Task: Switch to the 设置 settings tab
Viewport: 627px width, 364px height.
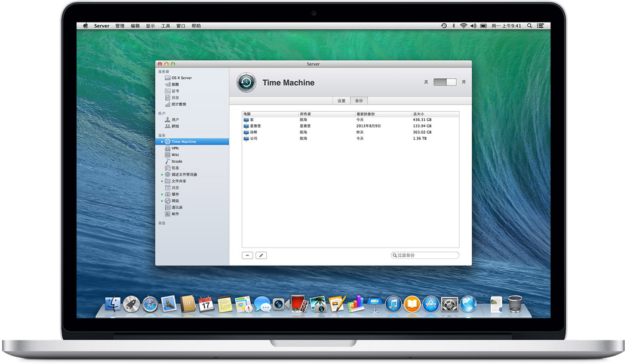Action: tap(341, 101)
